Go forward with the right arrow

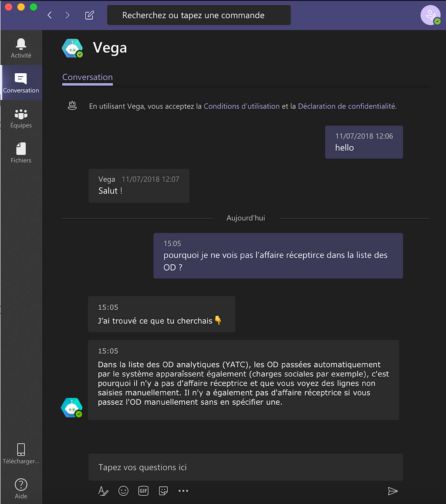[67, 15]
